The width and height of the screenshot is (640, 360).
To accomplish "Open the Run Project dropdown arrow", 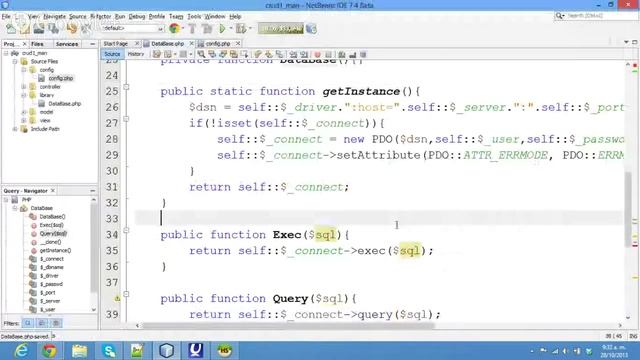I will coord(231,29).
